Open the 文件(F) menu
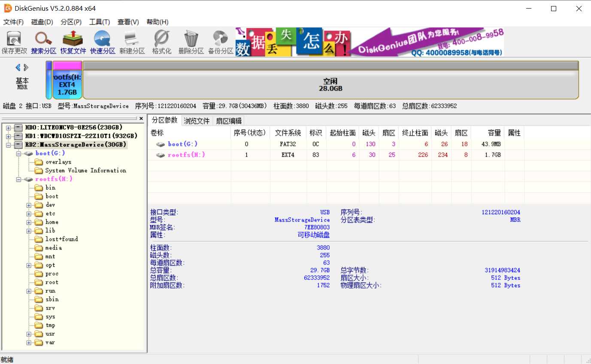The width and height of the screenshot is (591, 364). [x=13, y=22]
